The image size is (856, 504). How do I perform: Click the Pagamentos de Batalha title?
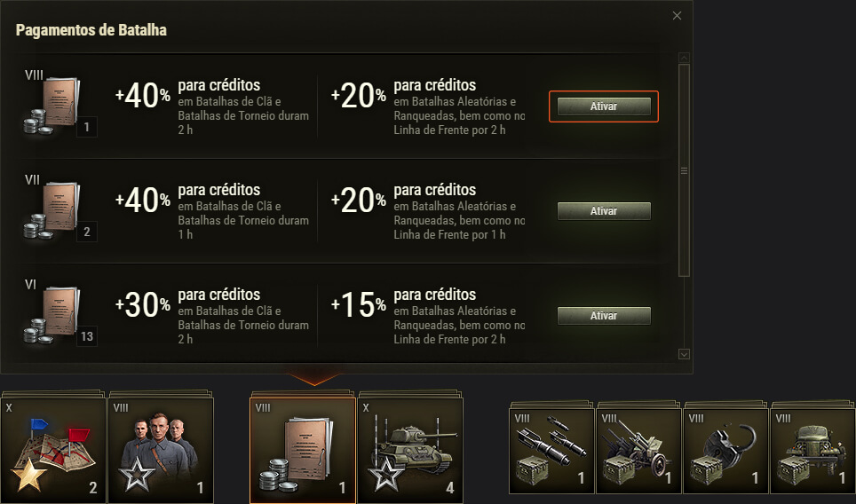91,30
